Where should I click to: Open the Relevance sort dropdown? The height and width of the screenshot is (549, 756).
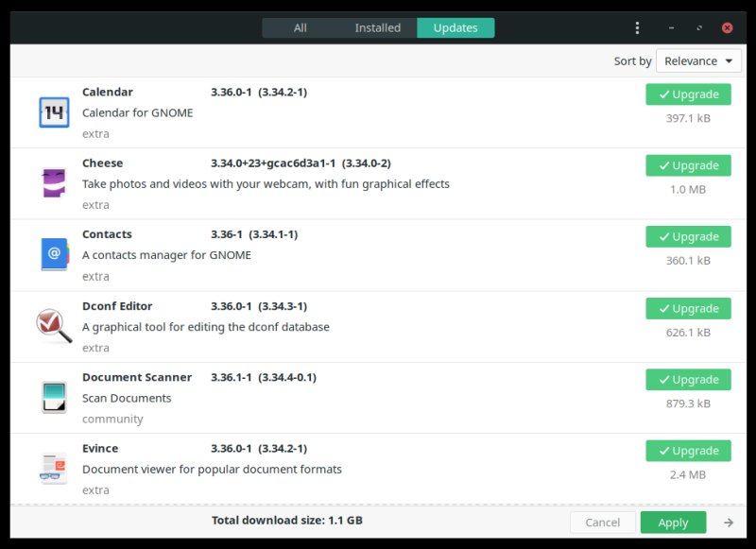698,61
